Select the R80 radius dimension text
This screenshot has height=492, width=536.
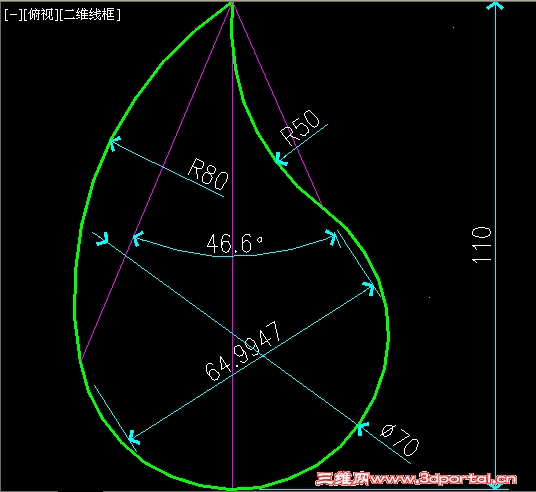click(209, 174)
